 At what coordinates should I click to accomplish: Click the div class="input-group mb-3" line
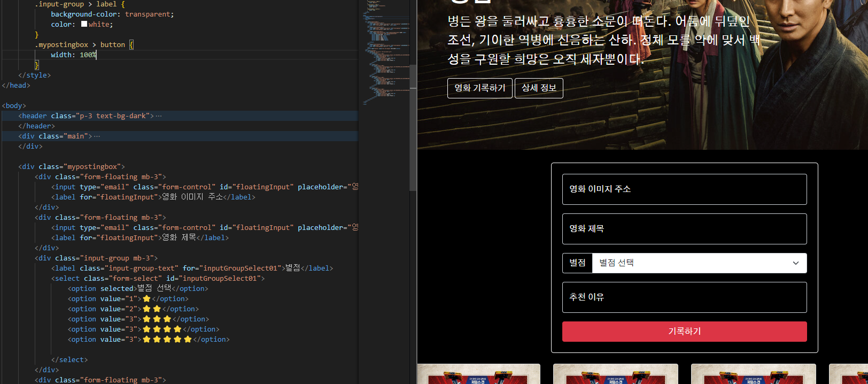96,258
